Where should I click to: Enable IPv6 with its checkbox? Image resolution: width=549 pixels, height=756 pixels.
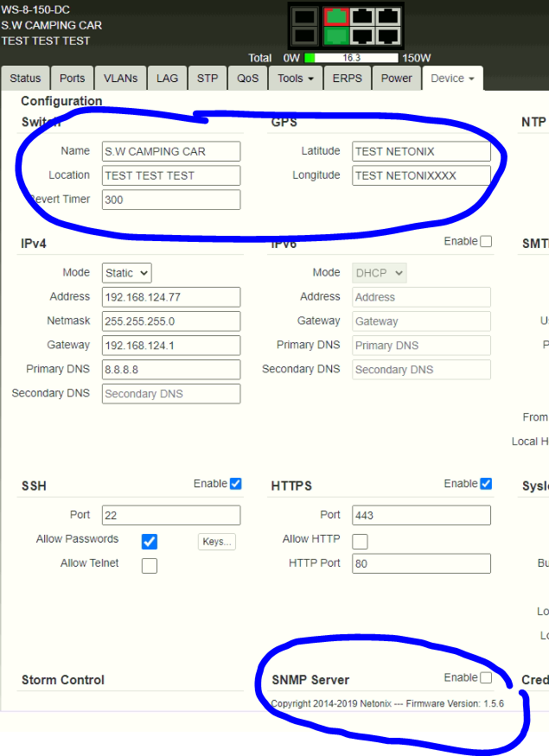[486, 241]
